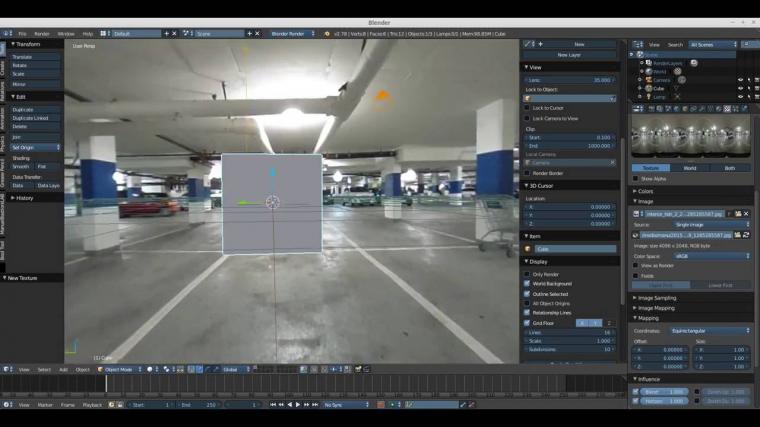Disable the World Background checkbox
The image size is (760, 427).
click(x=528, y=284)
